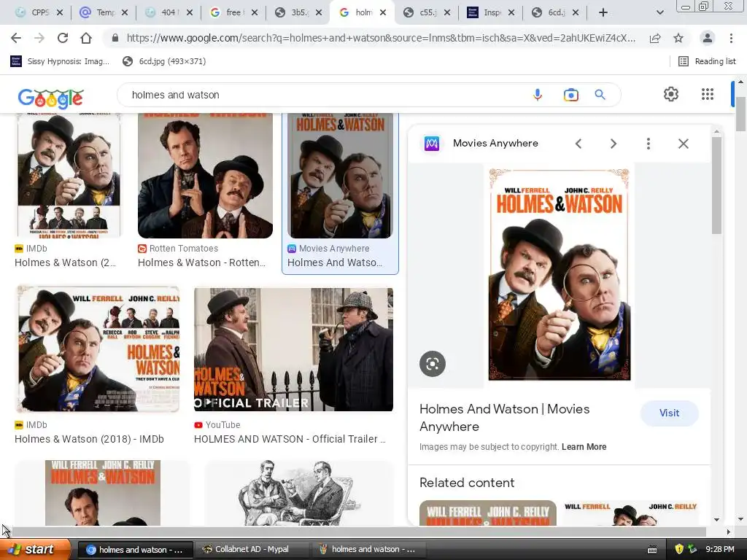Open the Holmes & Watson (2018) - IMDb thumbnail
747x560 pixels.
click(98, 349)
